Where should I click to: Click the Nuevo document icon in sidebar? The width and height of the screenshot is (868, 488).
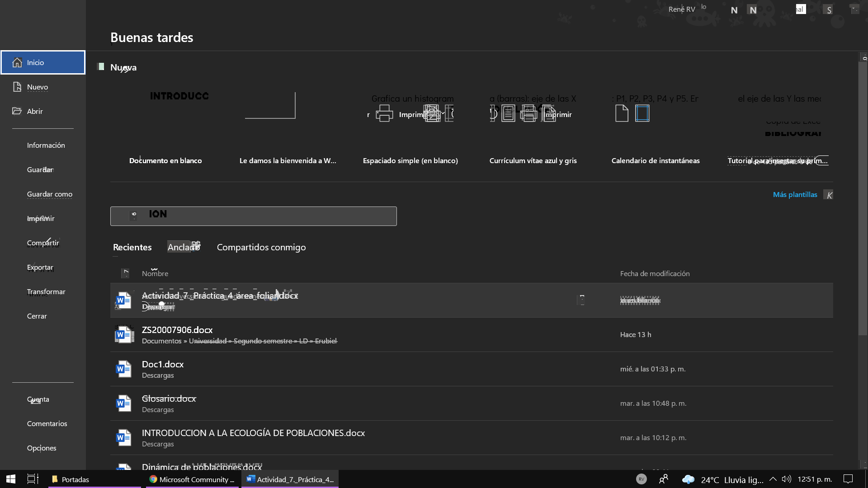point(17,87)
